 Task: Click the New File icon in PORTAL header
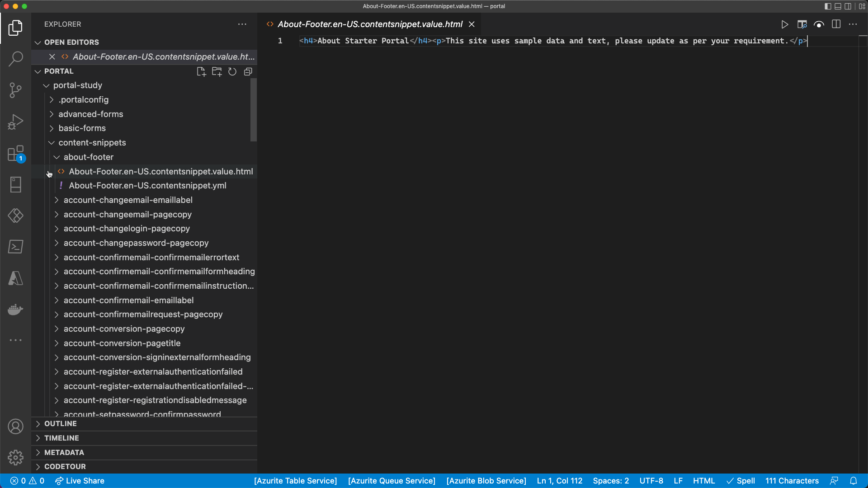201,71
